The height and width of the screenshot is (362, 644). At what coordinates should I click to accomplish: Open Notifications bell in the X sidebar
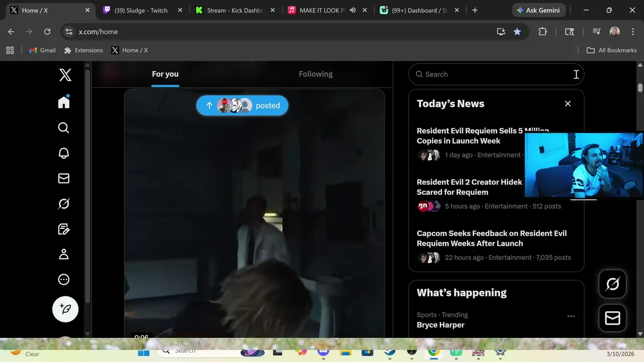tap(63, 153)
